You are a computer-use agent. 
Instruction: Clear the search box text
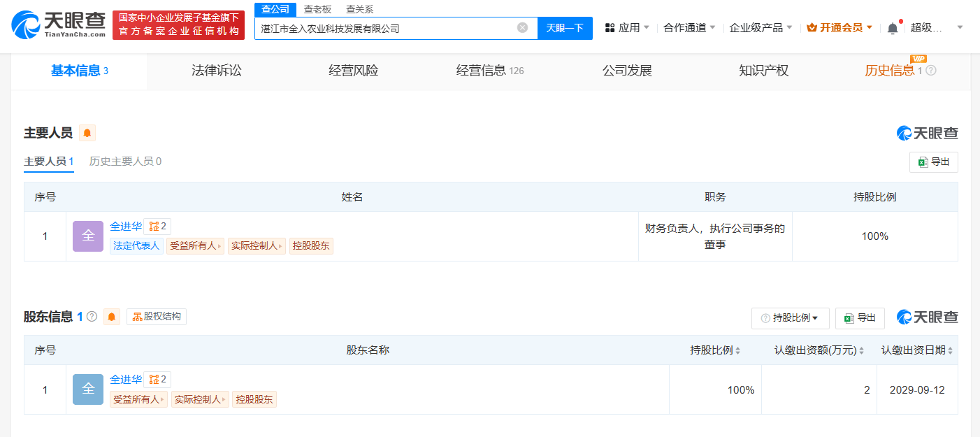pyautogui.click(x=522, y=28)
